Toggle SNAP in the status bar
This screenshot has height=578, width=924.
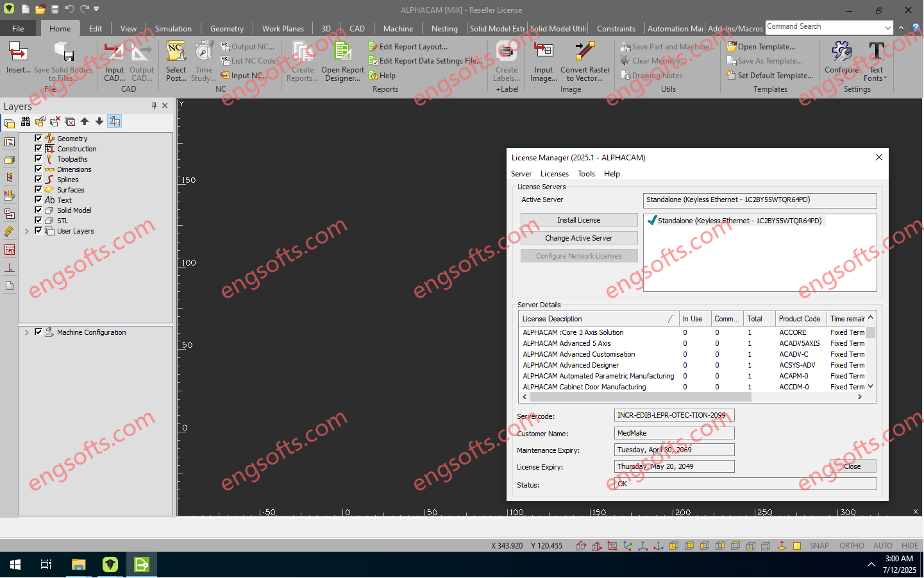click(819, 546)
